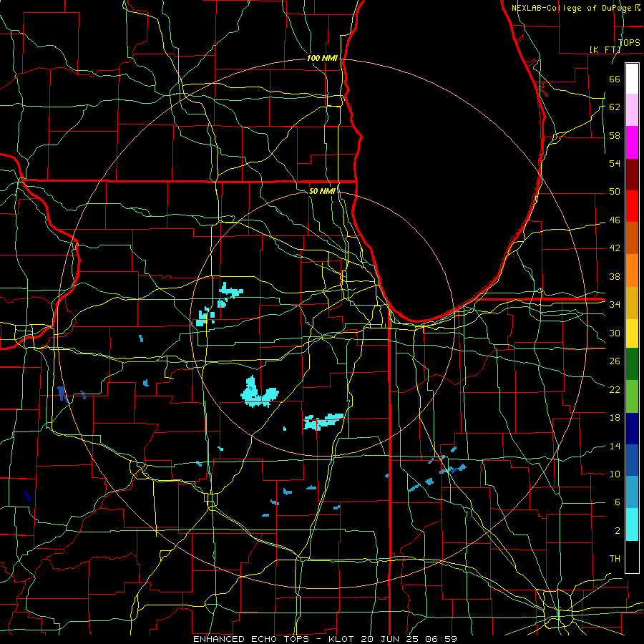Click the 'NEXLAB-College of DuPage' title text

572,8
